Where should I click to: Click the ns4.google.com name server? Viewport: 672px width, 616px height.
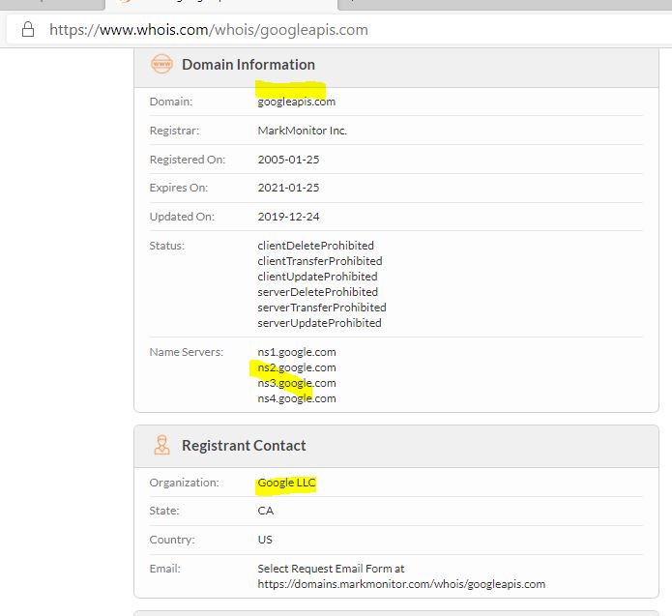coord(296,398)
